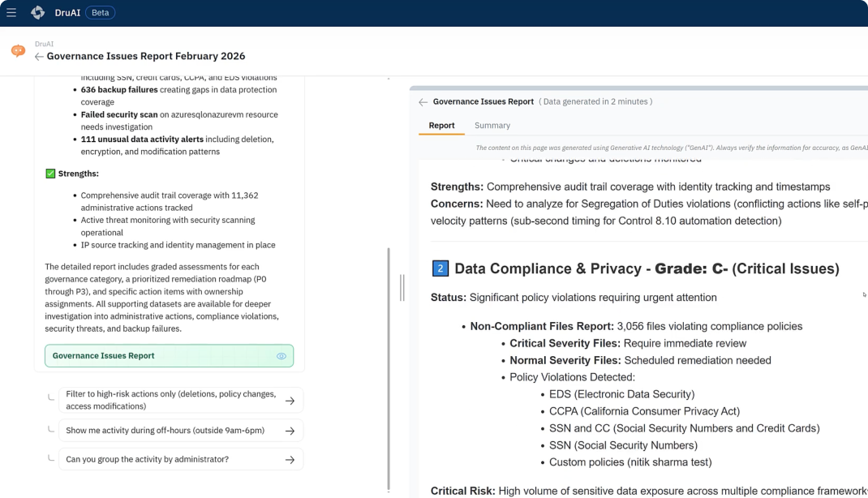This screenshot has height=498, width=868.
Task: Go back using arrow beside February 2026 title
Action: click(39, 57)
